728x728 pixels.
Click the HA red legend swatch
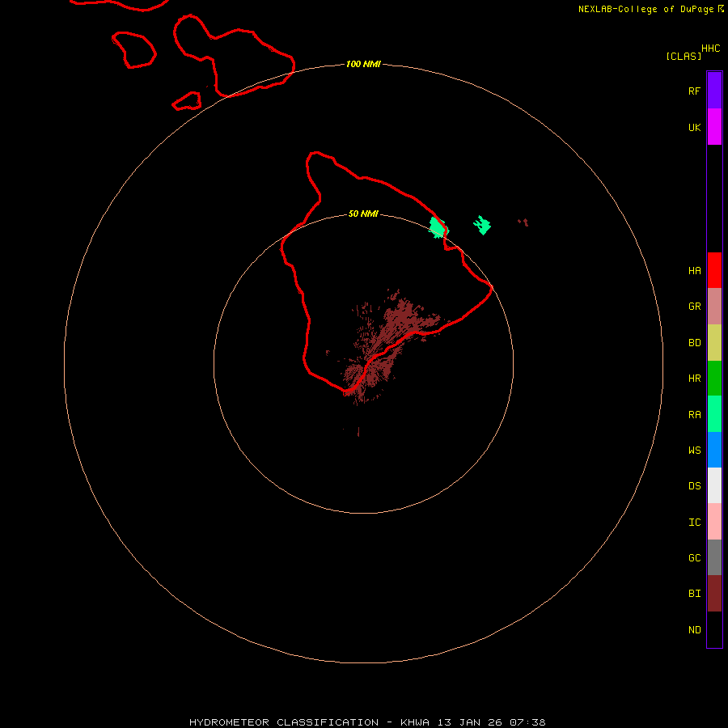pos(714,270)
